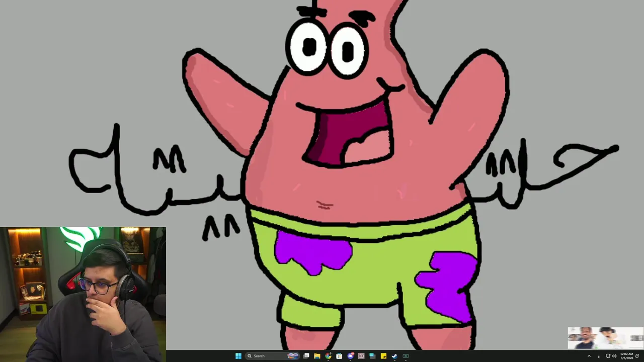Click the taskbar Search box

(x=272, y=356)
